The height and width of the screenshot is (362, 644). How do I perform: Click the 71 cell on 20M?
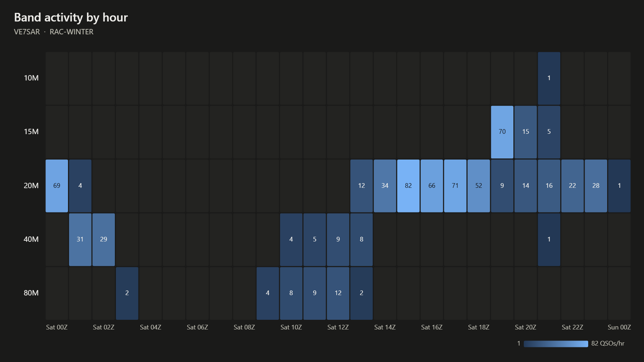[x=455, y=186]
